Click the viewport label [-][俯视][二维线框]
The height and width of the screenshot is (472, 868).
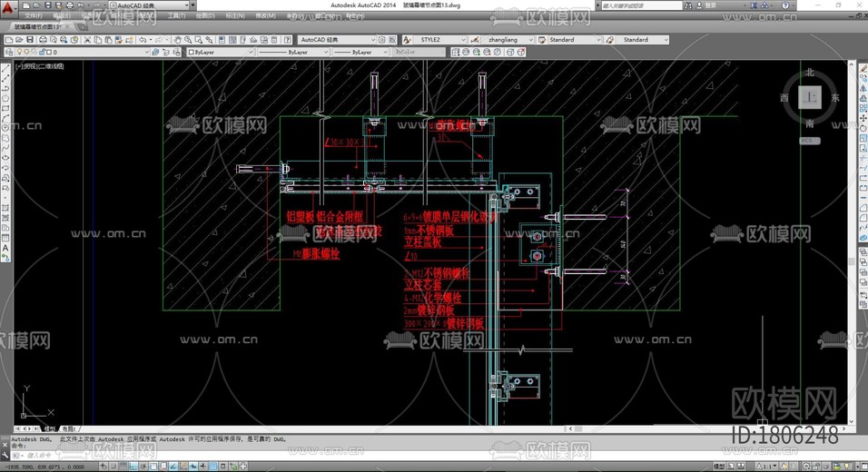pos(40,66)
